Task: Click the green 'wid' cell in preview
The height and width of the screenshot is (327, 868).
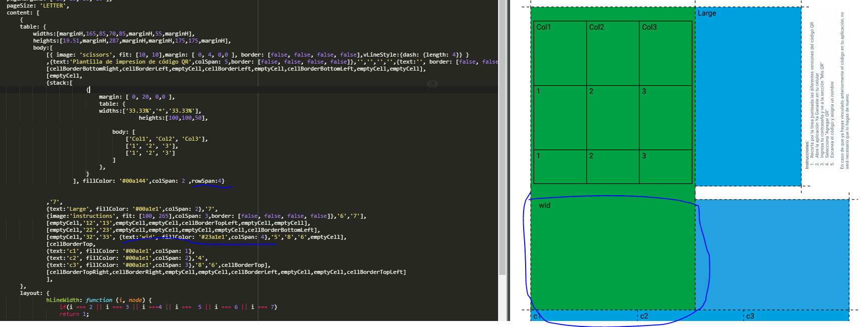Action: [613, 254]
